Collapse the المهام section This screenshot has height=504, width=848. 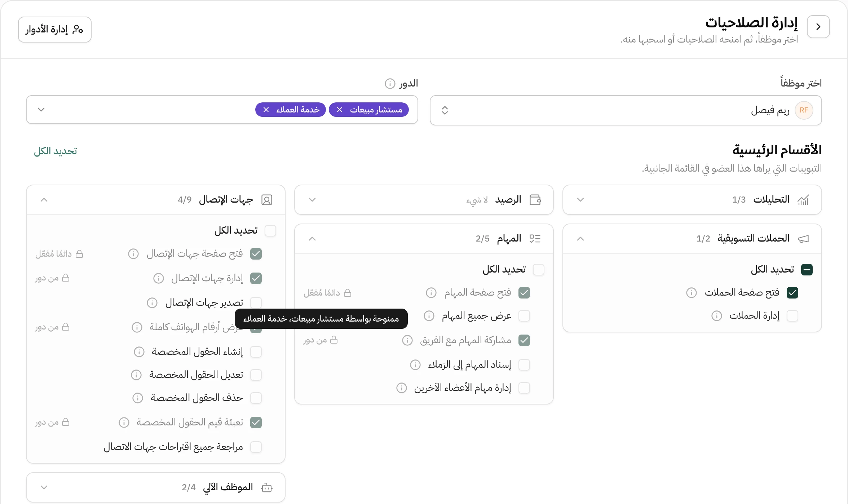click(x=312, y=239)
